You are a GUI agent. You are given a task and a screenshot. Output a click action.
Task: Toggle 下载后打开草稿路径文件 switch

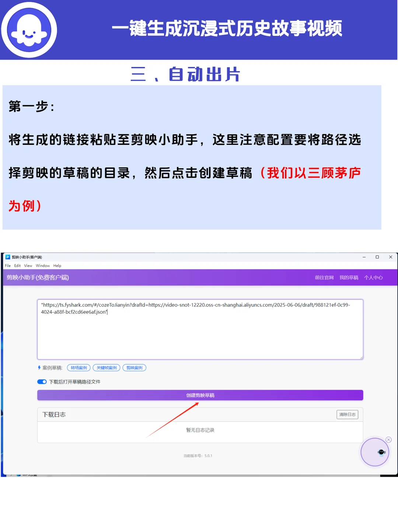(x=42, y=382)
